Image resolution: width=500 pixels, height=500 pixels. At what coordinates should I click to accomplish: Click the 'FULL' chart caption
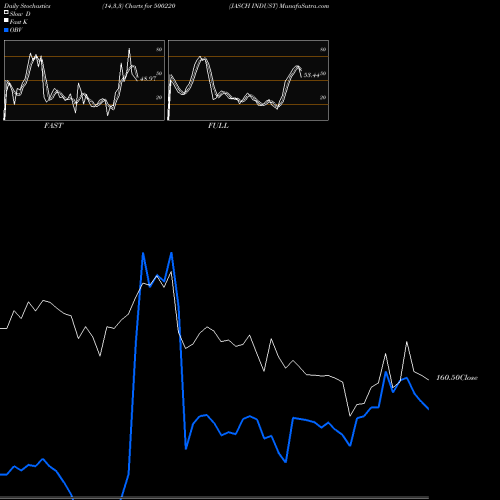click(x=218, y=126)
